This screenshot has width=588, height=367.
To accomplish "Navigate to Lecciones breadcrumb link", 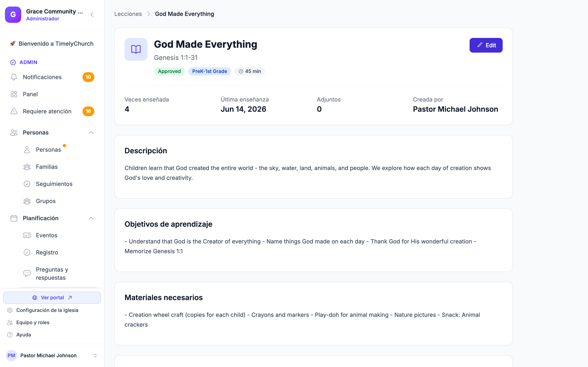I will [x=128, y=14].
